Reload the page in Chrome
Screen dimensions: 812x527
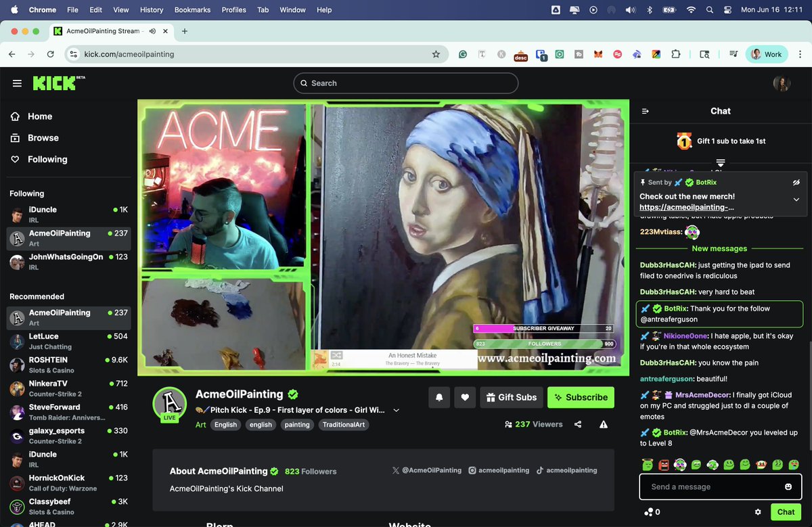(x=51, y=54)
